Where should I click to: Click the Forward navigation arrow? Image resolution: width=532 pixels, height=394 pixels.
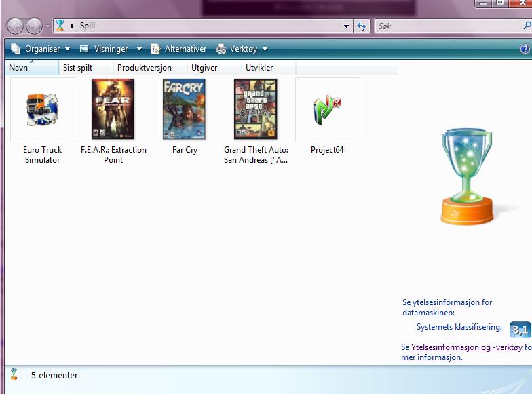tap(34, 26)
